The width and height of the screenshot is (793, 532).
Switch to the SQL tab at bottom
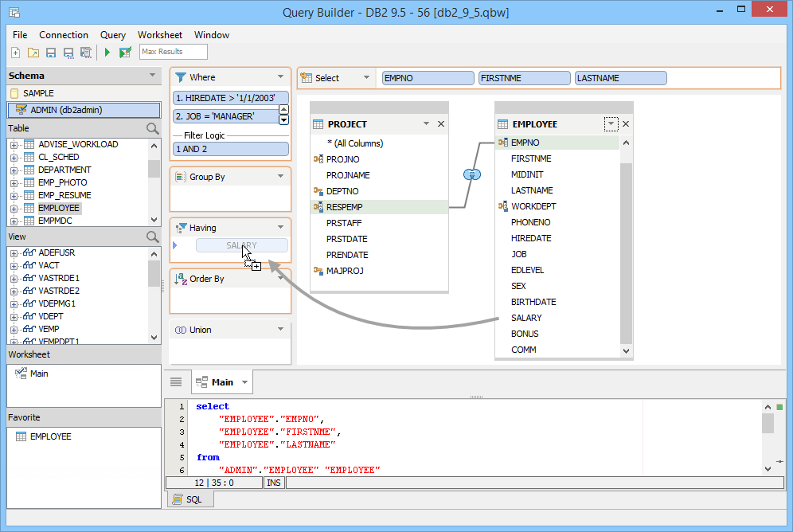click(x=189, y=499)
